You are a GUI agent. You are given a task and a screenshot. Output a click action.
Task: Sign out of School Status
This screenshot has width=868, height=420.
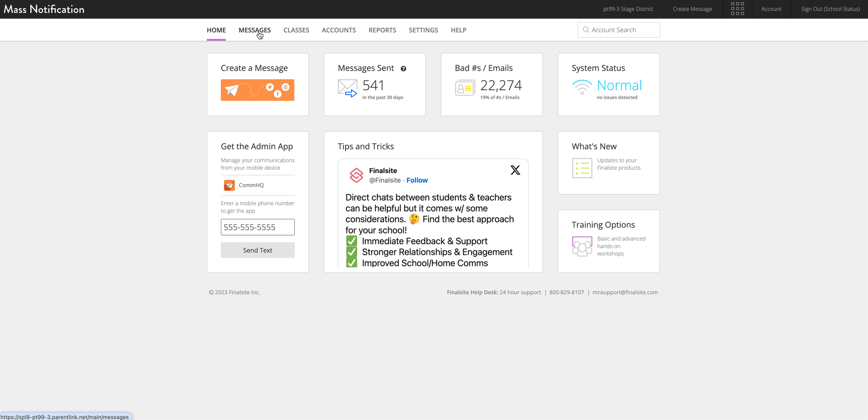coord(830,9)
